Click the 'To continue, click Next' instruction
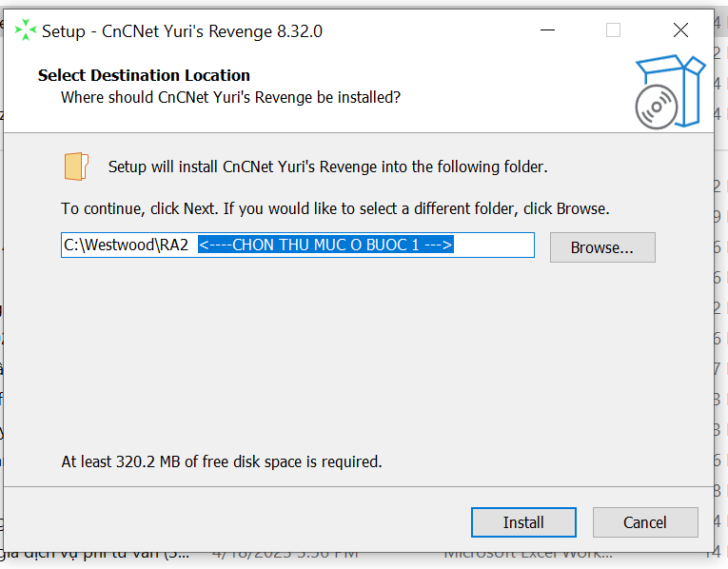The width and height of the screenshot is (728, 569). pyautogui.click(x=335, y=208)
